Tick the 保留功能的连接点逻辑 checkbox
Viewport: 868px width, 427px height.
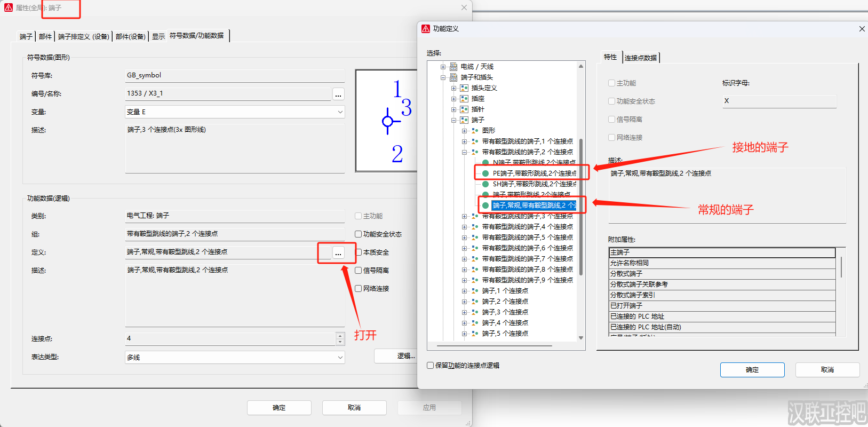[431, 366]
